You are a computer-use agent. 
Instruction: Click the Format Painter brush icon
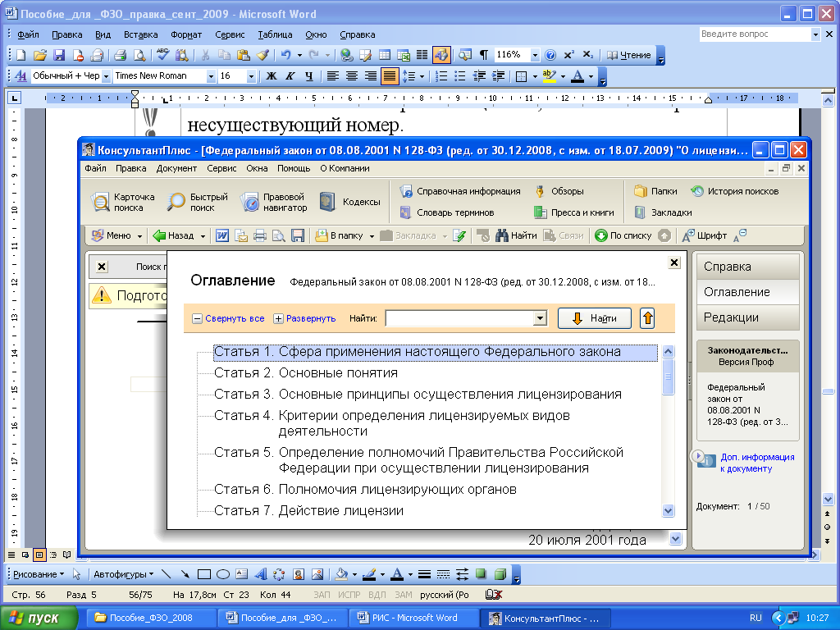click(262, 55)
